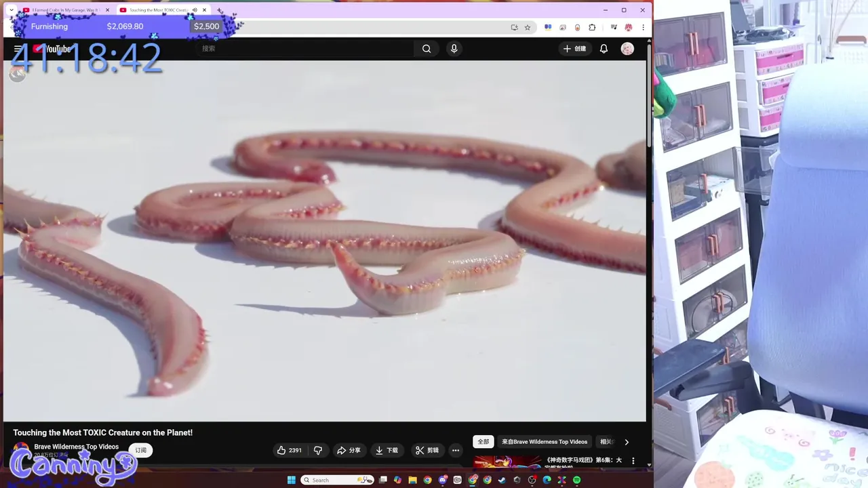Dislike the video with thumbs down
This screenshot has width=868, height=488.
[317, 450]
